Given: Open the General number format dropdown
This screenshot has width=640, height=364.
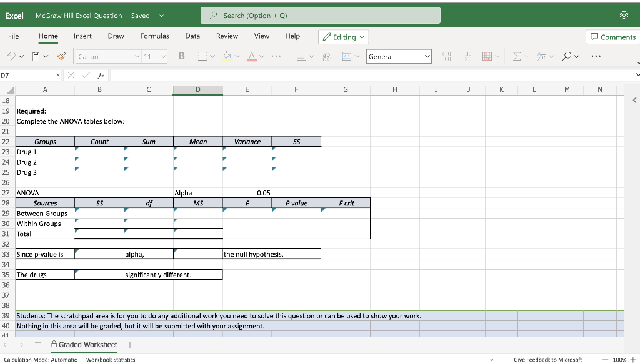Looking at the screenshot, I should pyautogui.click(x=399, y=56).
